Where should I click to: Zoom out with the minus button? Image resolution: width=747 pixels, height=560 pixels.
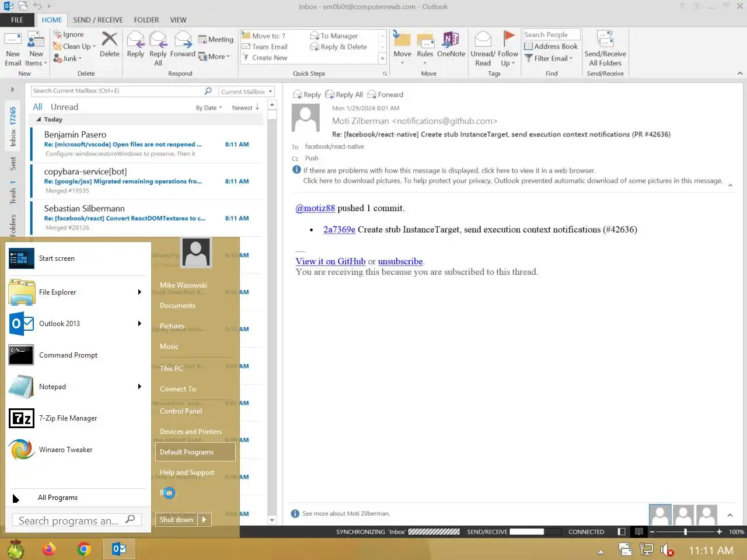(652, 532)
